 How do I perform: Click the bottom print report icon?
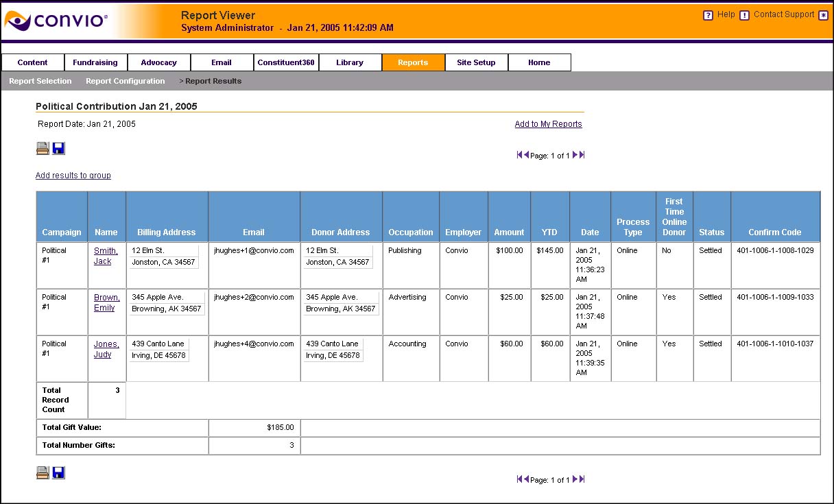coord(43,472)
